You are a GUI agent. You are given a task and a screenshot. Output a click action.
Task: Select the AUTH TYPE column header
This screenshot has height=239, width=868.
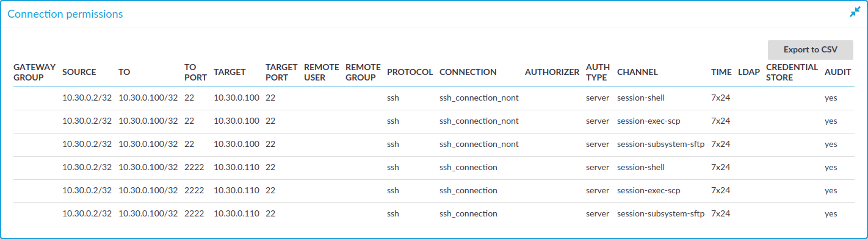(598, 72)
